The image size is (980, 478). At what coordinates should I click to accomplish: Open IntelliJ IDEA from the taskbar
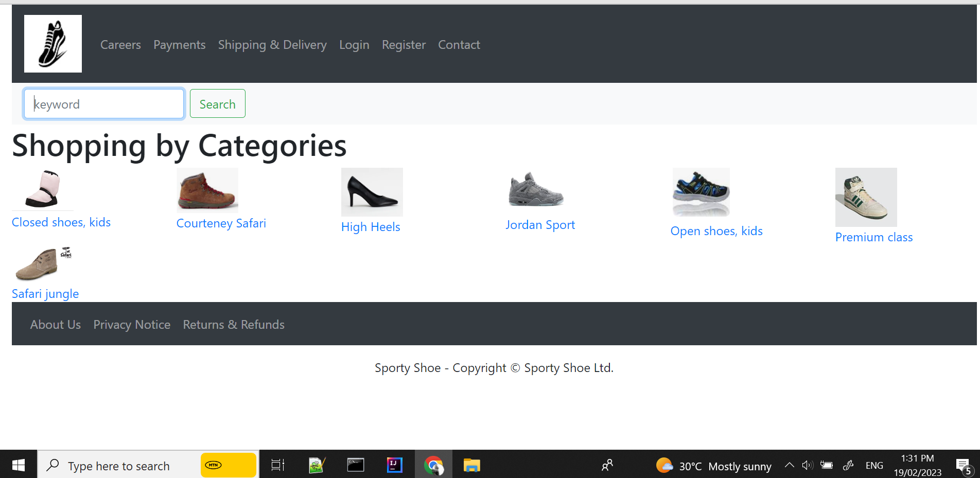(x=394, y=465)
